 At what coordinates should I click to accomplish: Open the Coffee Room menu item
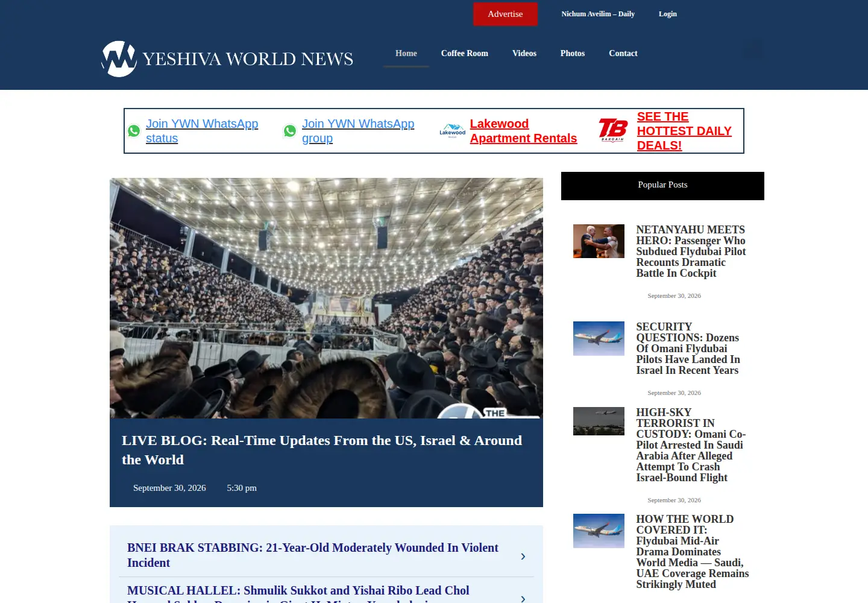(465, 53)
